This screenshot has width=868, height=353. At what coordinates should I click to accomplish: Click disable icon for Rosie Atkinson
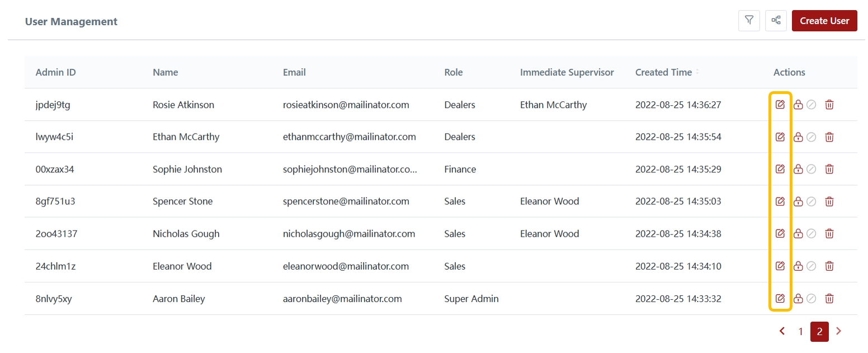click(x=812, y=105)
